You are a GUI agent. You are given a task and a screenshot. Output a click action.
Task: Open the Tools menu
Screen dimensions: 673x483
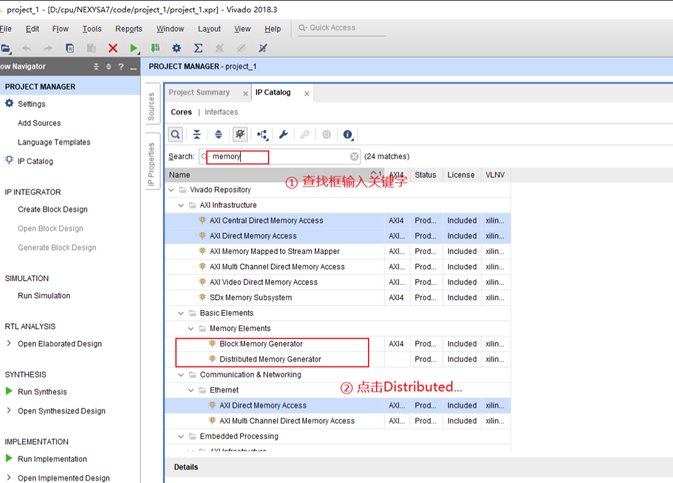tap(91, 29)
